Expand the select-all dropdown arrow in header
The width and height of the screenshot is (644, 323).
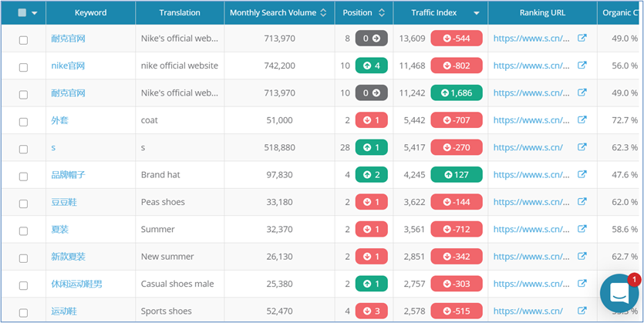pos(34,13)
